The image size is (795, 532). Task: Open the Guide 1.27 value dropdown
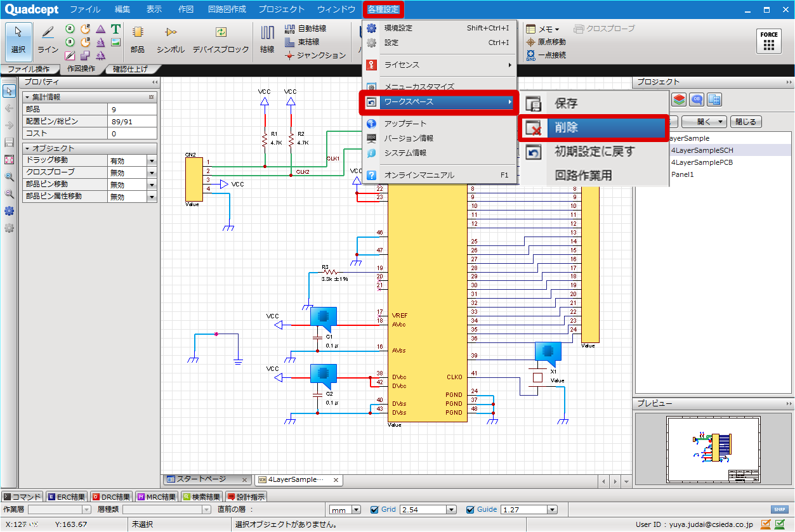[x=552, y=510]
